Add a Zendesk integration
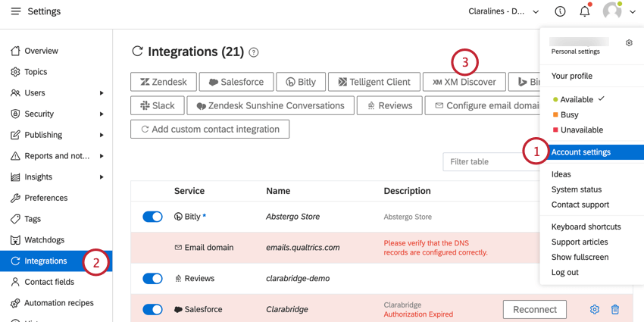 click(164, 82)
